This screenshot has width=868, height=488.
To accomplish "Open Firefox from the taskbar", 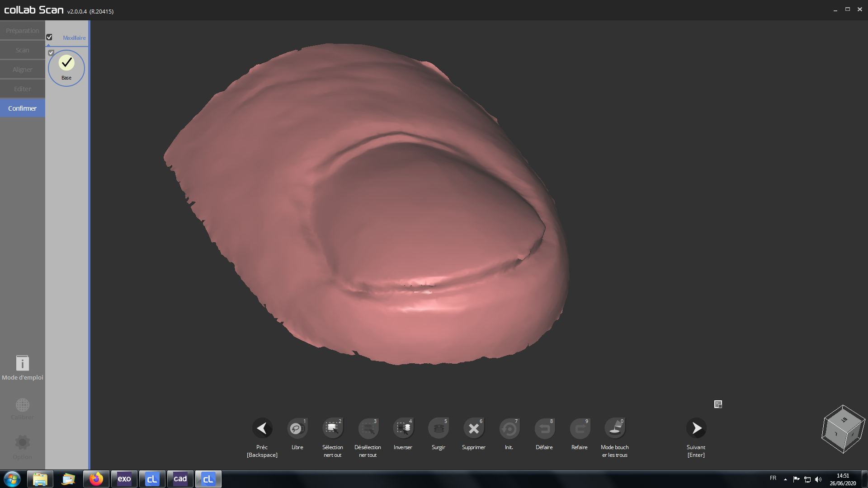I will pyautogui.click(x=96, y=479).
